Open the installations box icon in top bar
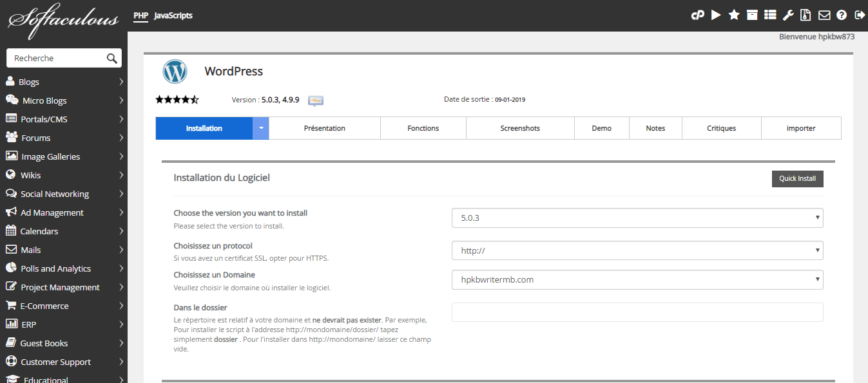Viewport: 868px width, 383px height. coord(752,15)
